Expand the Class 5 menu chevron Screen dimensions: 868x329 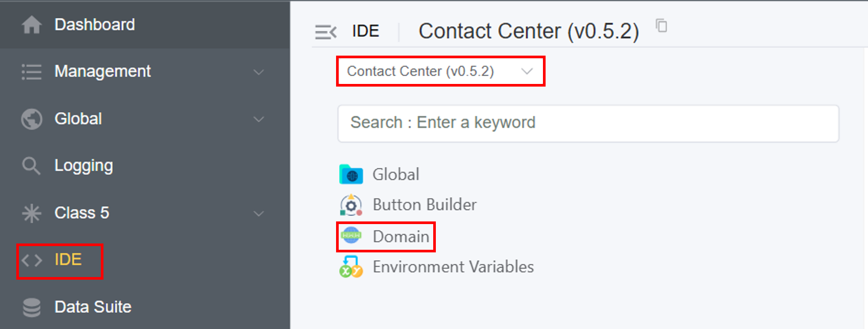tap(258, 214)
